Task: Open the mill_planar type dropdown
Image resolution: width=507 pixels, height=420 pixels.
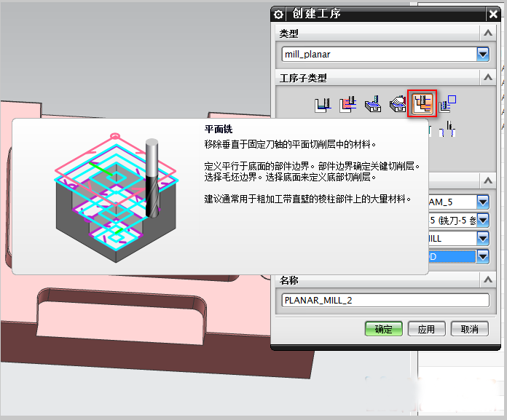Action: tap(482, 54)
